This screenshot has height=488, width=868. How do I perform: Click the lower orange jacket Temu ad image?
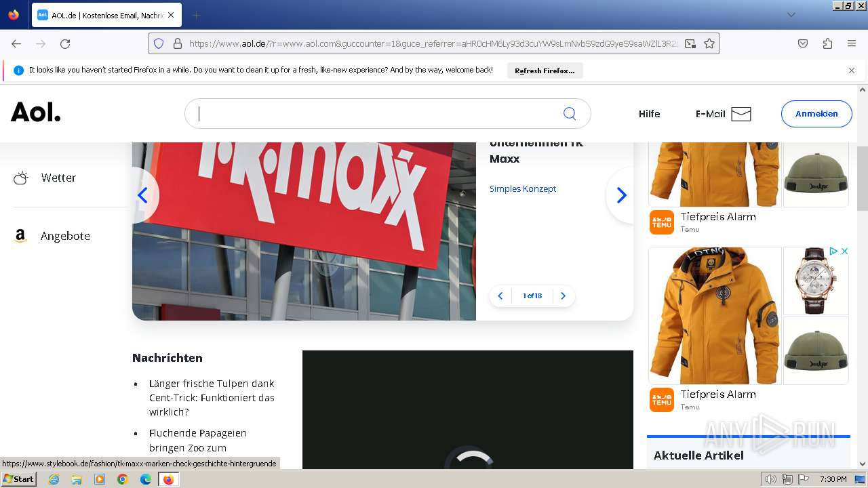point(715,316)
